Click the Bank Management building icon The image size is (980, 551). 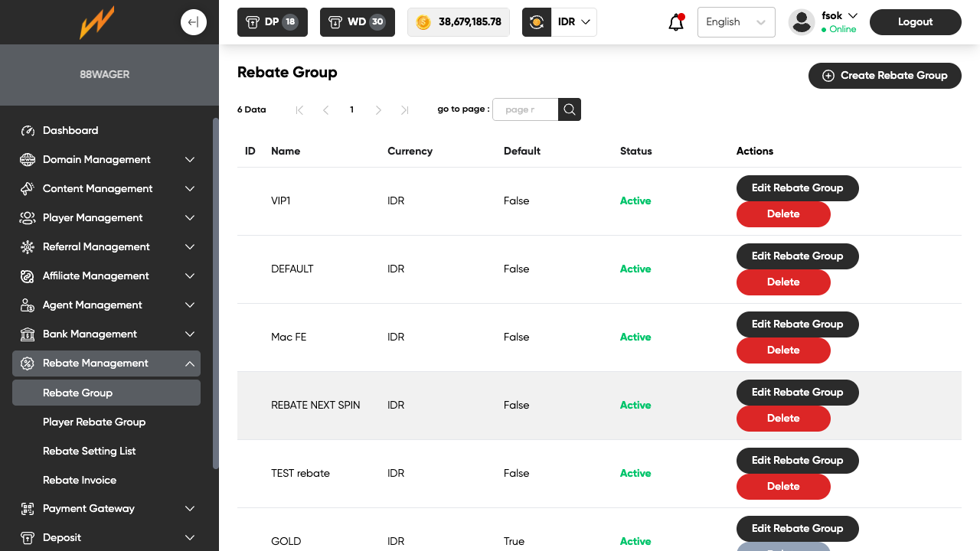coord(28,334)
